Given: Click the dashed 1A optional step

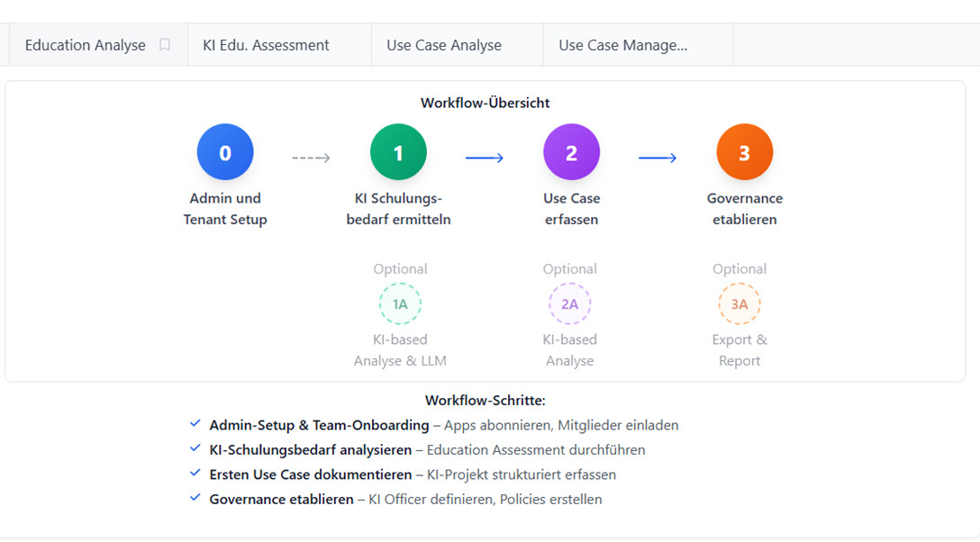Looking at the screenshot, I should pos(400,304).
